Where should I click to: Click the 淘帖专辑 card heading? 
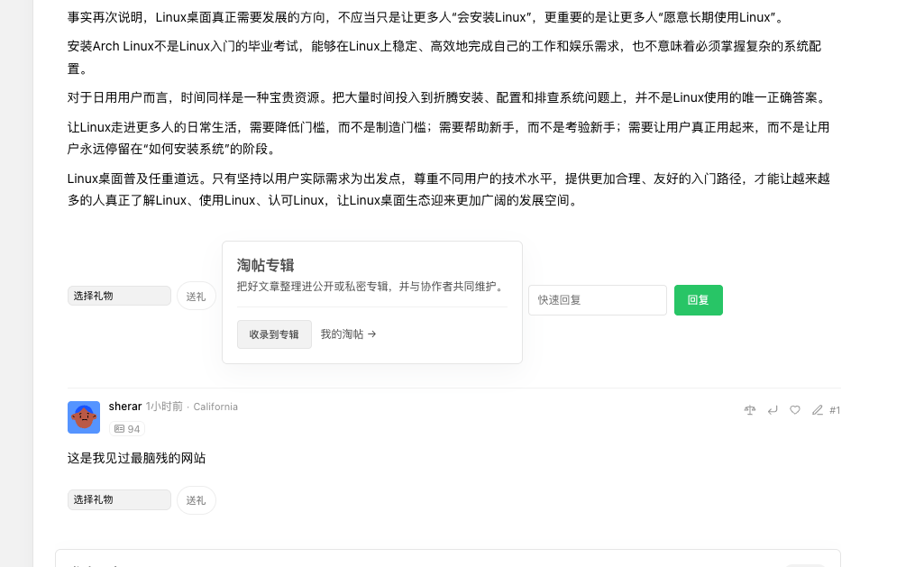point(265,265)
